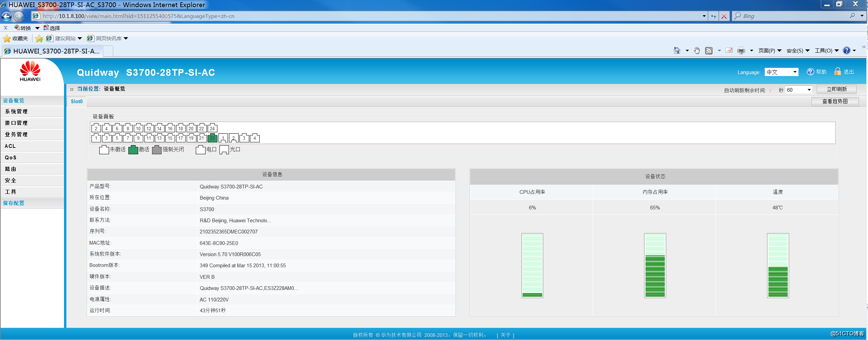The image size is (868, 340).
Task: Expand the 网页快讯库 dropdown
Action: 126,38
